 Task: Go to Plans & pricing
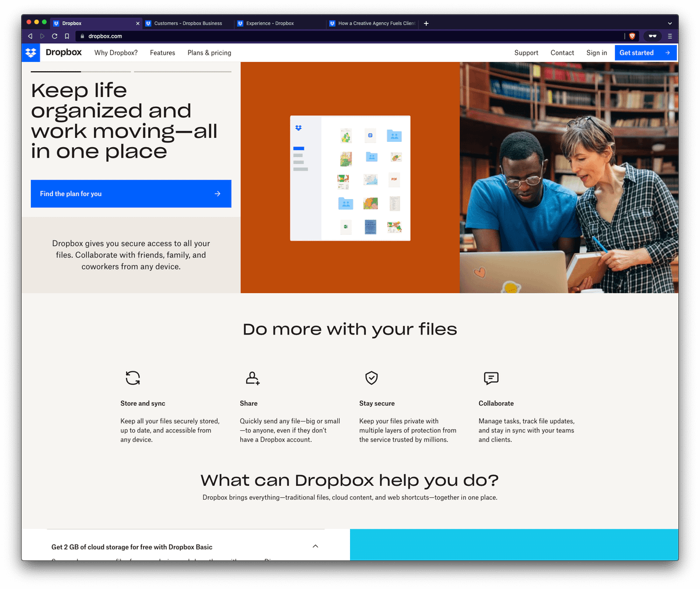tap(209, 53)
